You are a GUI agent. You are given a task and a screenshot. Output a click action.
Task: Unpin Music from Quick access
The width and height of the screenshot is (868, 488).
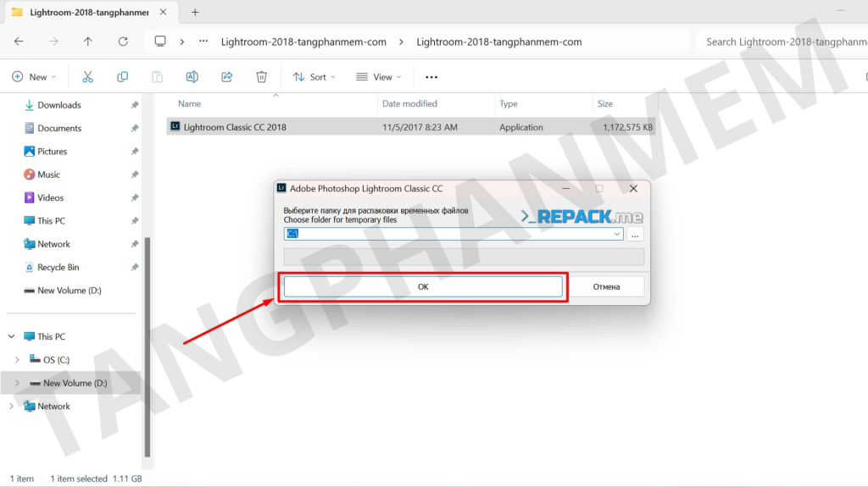(x=135, y=175)
